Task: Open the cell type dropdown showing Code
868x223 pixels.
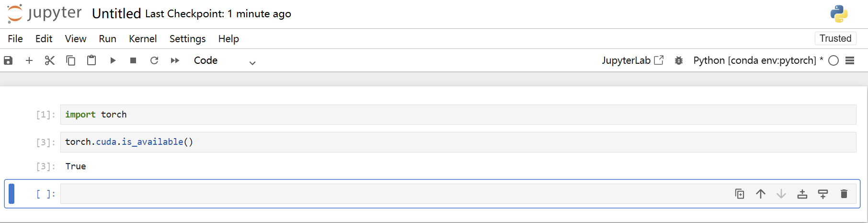Action: [x=224, y=60]
